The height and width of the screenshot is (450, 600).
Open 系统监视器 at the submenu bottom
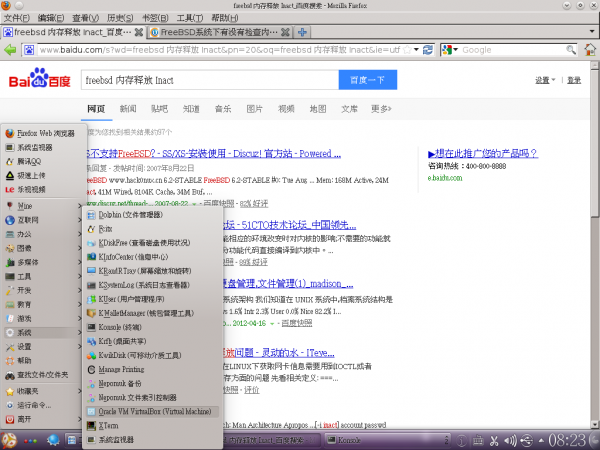pos(152,440)
